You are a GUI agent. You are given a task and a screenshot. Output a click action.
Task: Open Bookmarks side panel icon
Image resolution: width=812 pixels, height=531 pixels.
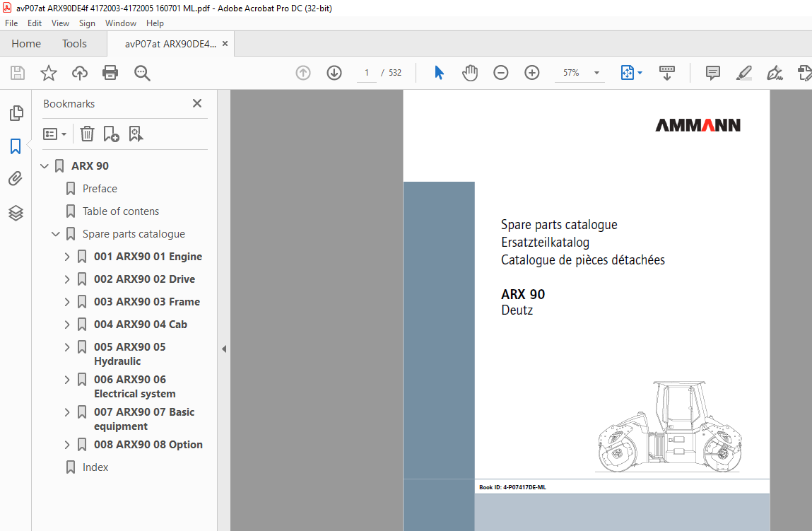(16, 146)
